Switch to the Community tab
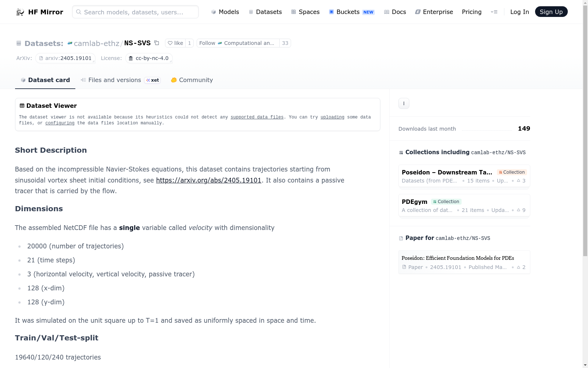The height and width of the screenshot is (368, 588). [192, 80]
